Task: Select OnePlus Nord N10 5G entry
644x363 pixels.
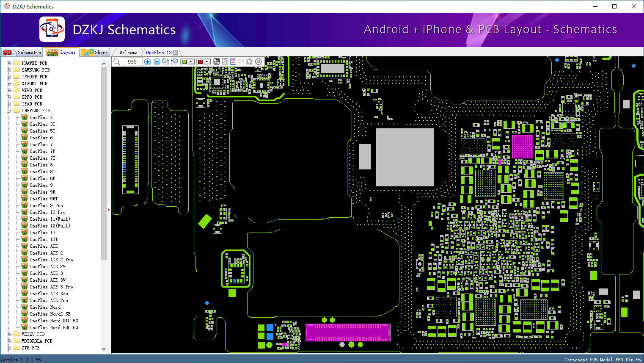Action: pos(54,321)
